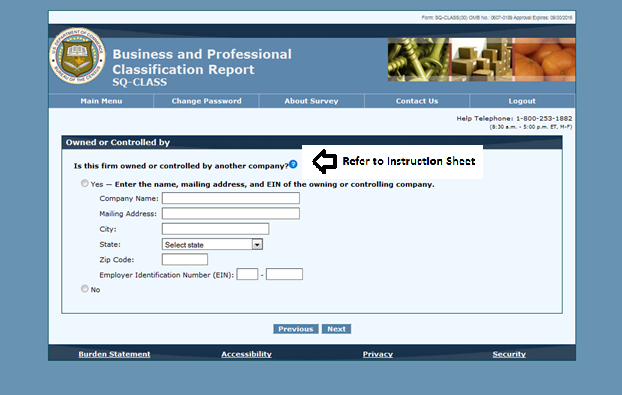Open the Privacy footer link
622x395 pixels.
378,354
